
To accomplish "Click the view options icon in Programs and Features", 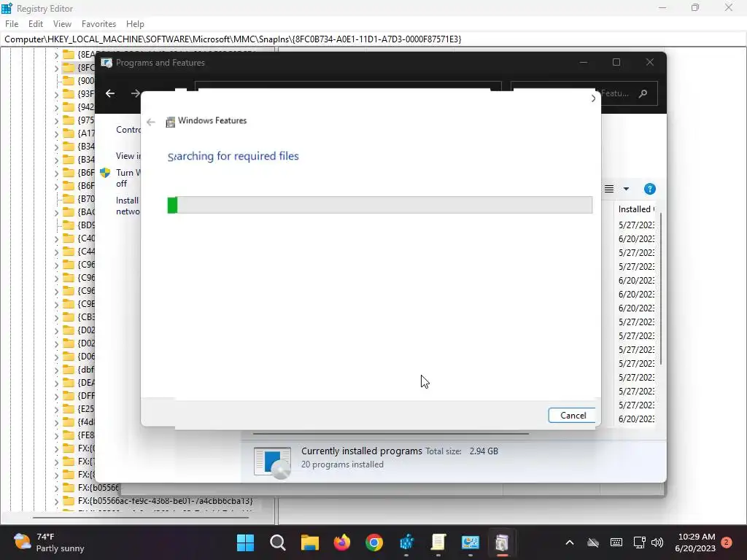I will click(609, 189).
